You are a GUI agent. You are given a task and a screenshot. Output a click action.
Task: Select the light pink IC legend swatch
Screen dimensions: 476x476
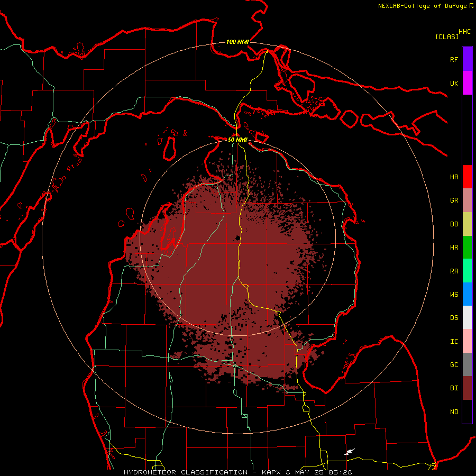467,341
